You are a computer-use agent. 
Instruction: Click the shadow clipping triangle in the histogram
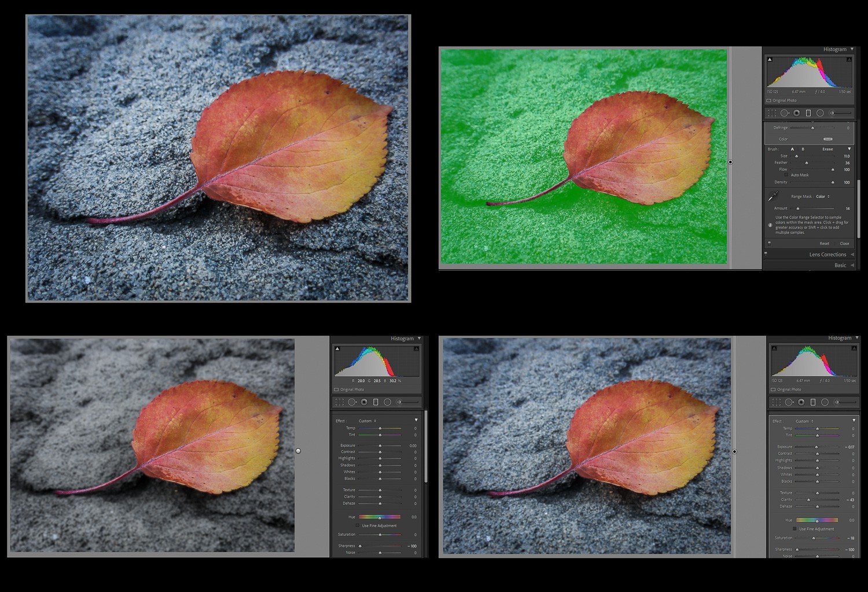click(769, 58)
